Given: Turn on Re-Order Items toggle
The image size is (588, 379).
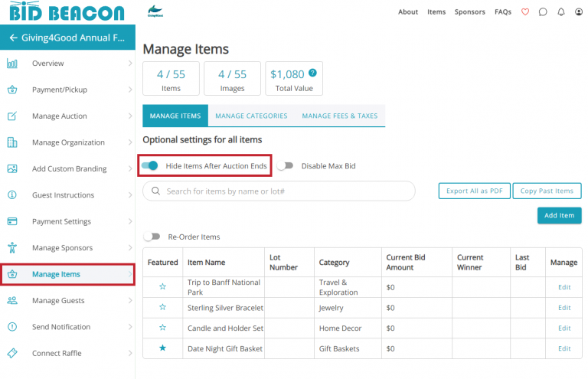Looking at the screenshot, I should click(152, 237).
